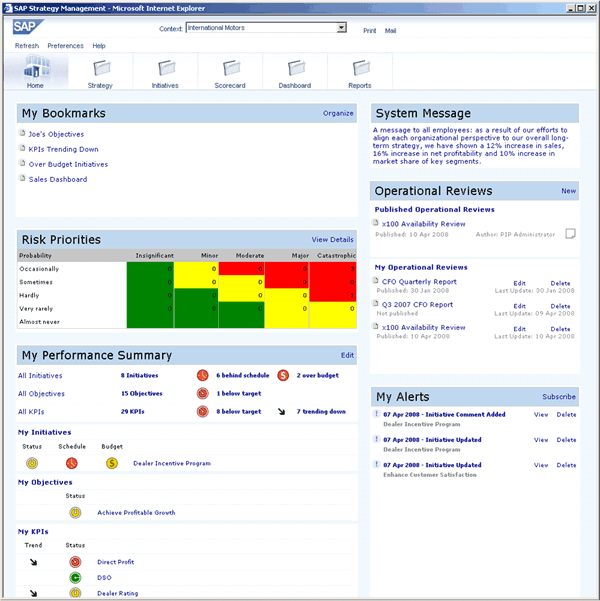Click the 8 Initiatives count link

click(x=139, y=375)
